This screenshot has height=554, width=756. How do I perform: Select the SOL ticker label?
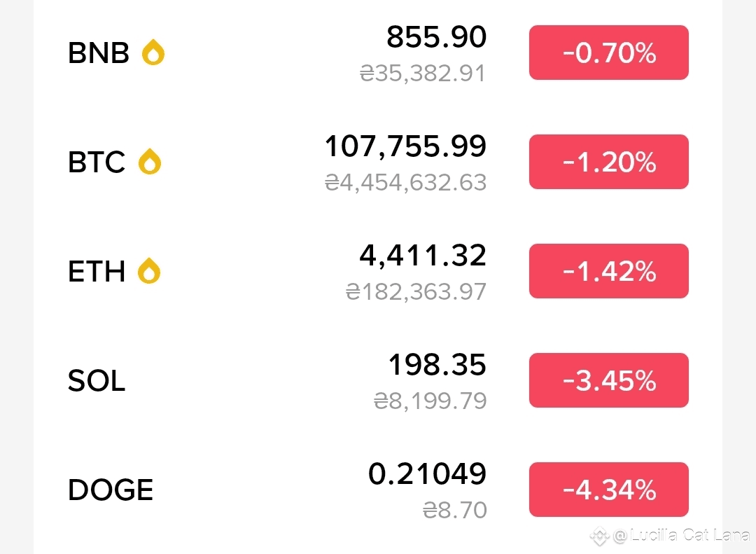point(97,380)
